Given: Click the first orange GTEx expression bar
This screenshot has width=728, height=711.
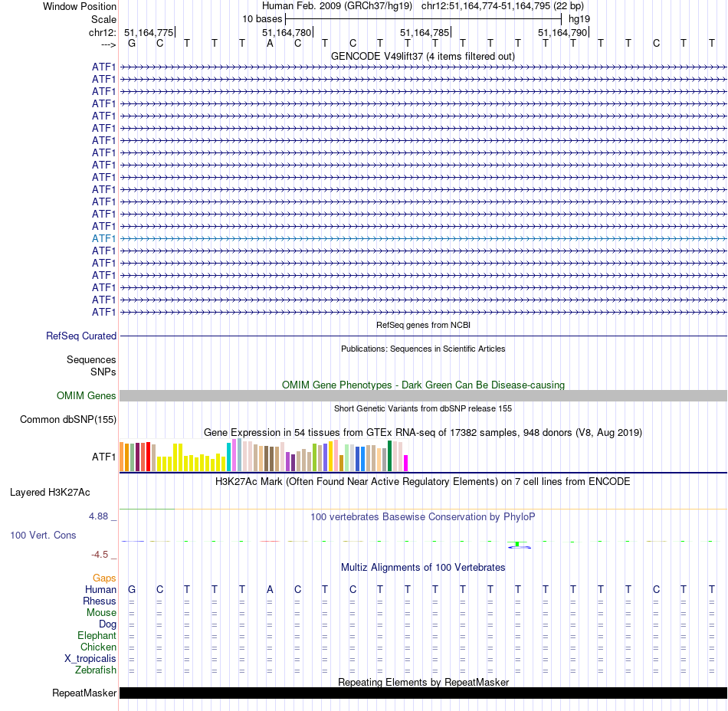Looking at the screenshot, I should click(122, 457).
